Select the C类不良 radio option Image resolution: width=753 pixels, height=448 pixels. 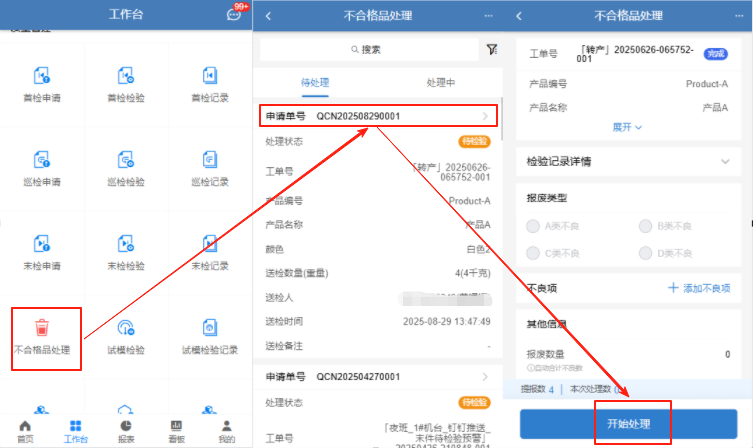pos(533,254)
